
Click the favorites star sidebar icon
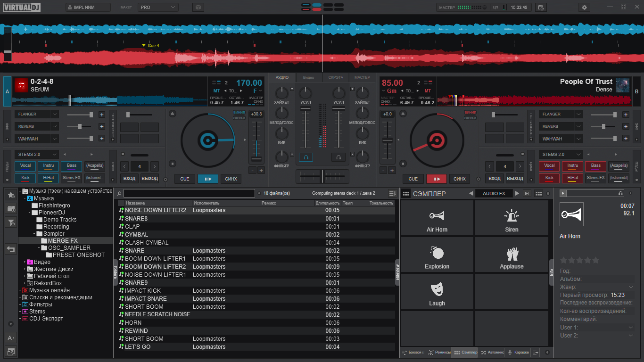(x=11, y=195)
